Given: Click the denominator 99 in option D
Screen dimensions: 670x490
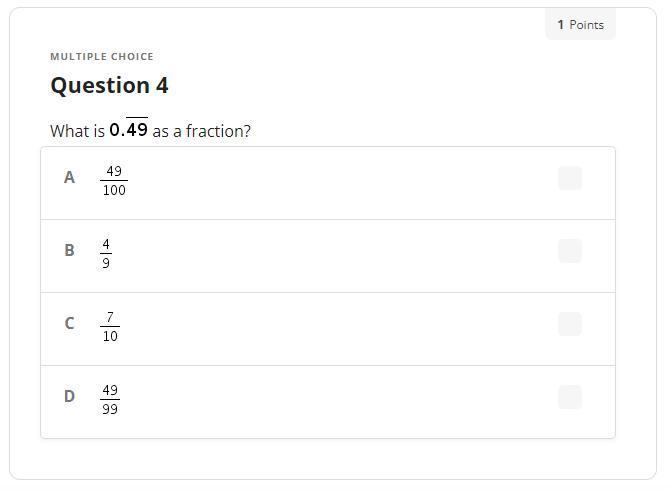Looking at the screenshot, I should click(110, 409).
